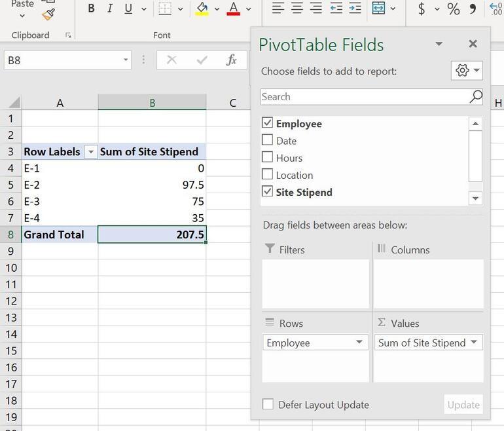Expand the Sum of Site Stipend dropdown
Viewport: 504px width, 431px height.
tap(474, 343)
